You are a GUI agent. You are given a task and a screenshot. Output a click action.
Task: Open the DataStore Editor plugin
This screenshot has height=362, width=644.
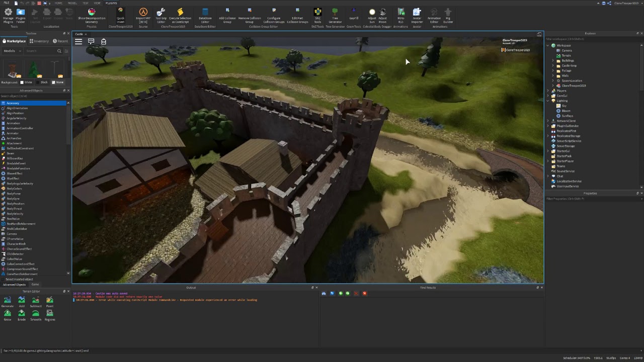click(205, 16)
